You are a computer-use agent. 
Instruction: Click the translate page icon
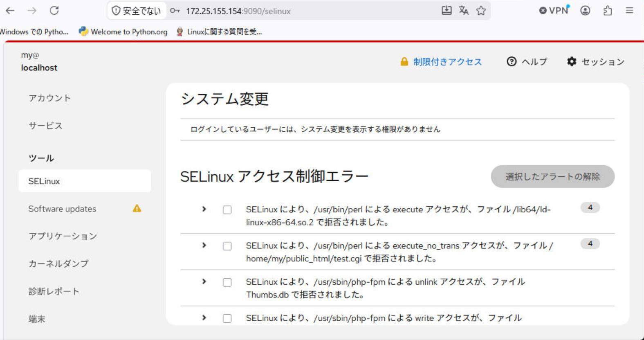[x=463, y=11]
